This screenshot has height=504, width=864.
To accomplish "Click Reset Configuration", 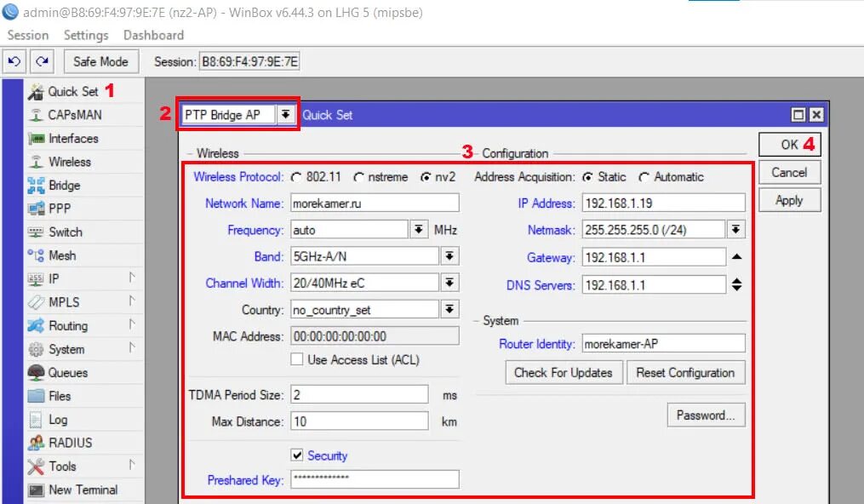I will tap(685, 373).
